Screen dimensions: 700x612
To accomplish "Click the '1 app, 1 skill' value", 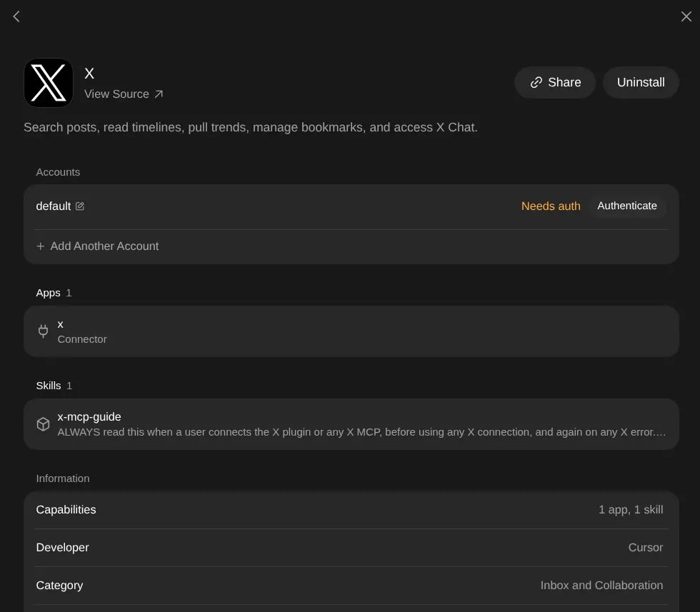I will [630, 510].
